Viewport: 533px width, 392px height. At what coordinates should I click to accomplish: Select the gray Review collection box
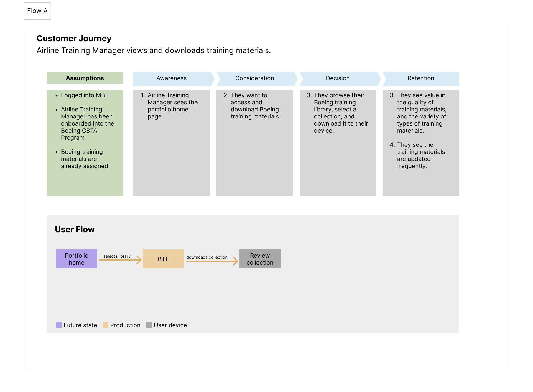click(260, 259)
